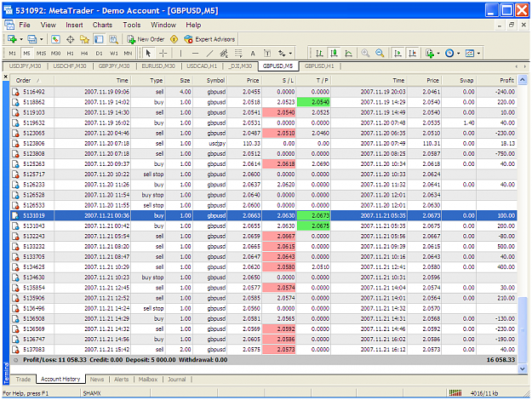The image size is (532, 400).
Task: Click the Zoom In magnifier
Action: [365, 54]
